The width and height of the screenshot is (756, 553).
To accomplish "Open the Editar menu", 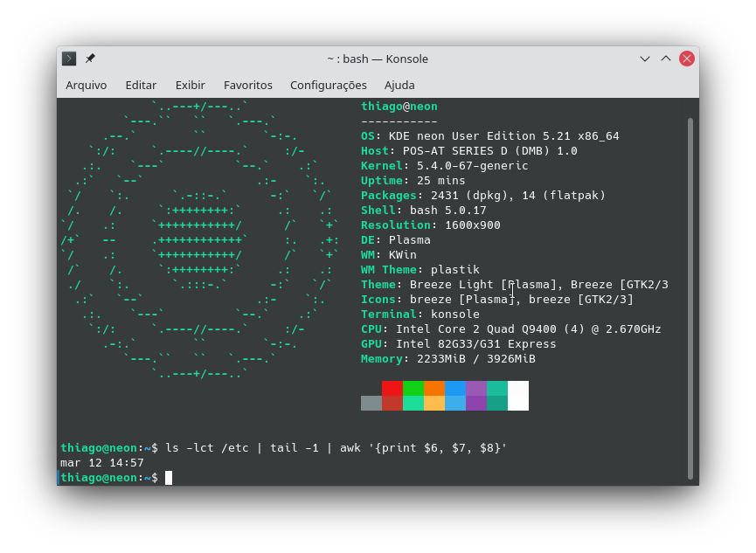I will pos(141,85).
